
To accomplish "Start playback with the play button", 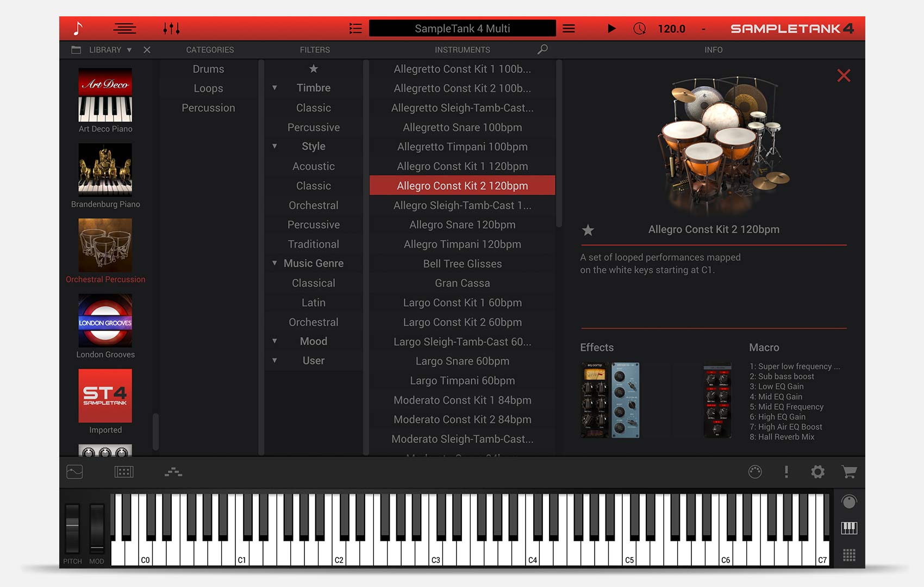I will (611, 28).
